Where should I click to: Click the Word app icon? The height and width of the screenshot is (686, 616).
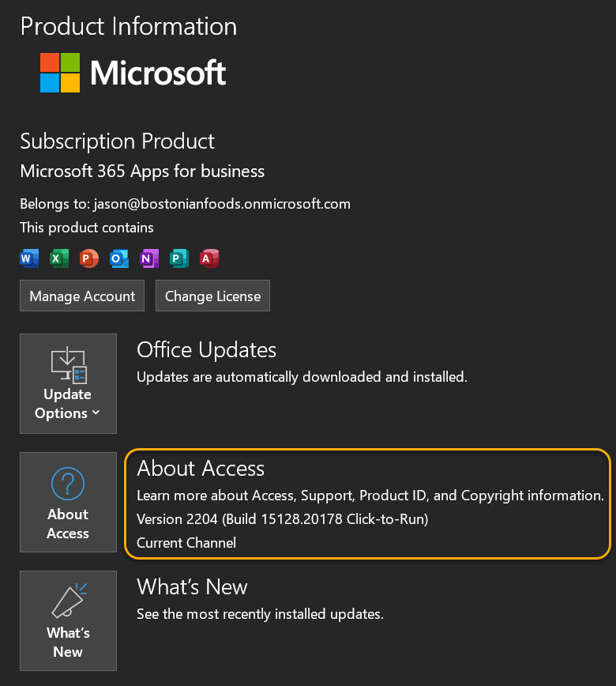(29, 258)
